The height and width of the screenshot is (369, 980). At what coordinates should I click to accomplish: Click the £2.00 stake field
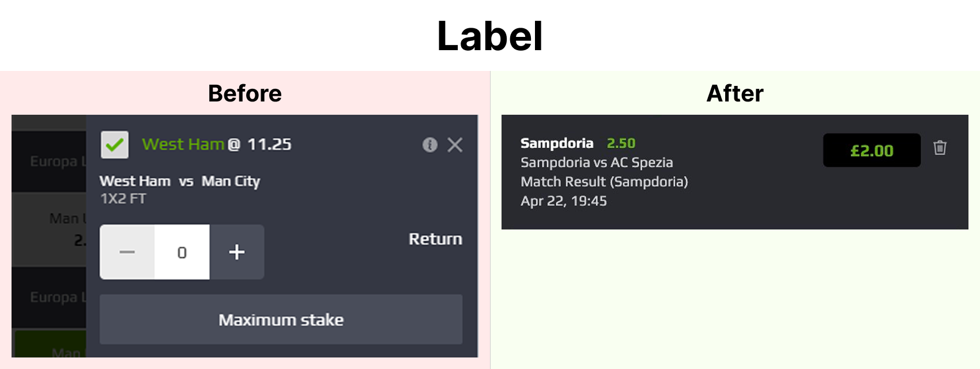tap(871, 150)
